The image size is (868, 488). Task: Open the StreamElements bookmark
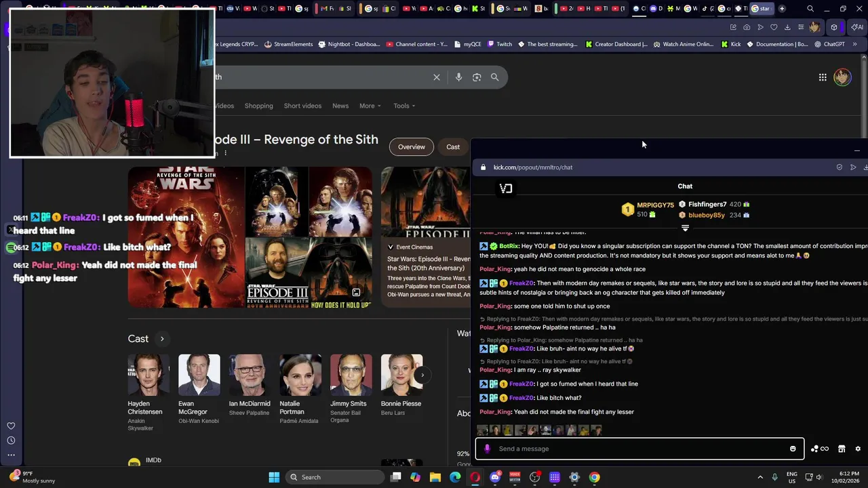pos(288,45)
